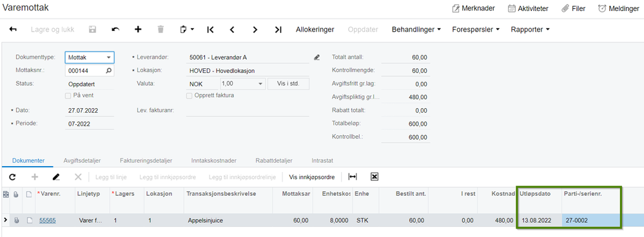Add row with grid plus icon
This screenshot has width=644, height=237.
(x=35, y=176)
